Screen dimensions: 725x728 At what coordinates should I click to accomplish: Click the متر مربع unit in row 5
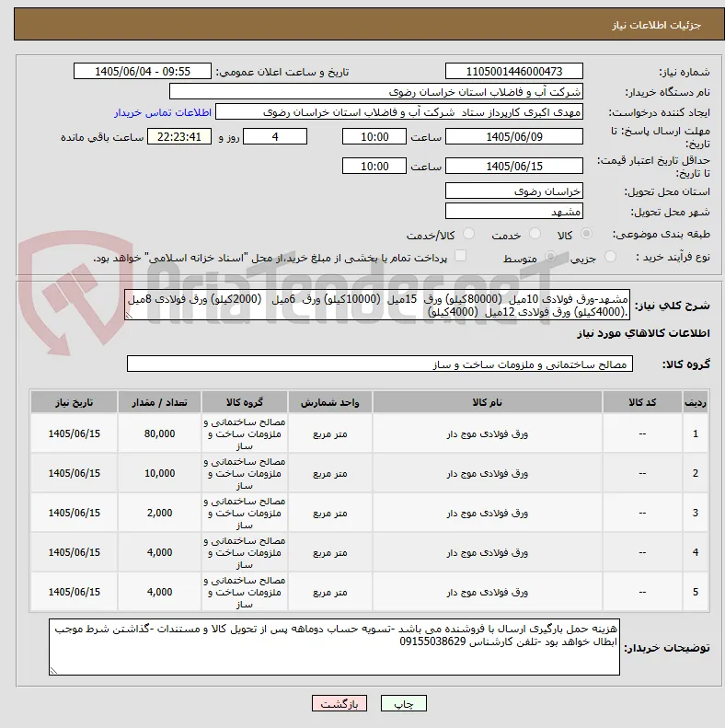click(x=330, y=592)
